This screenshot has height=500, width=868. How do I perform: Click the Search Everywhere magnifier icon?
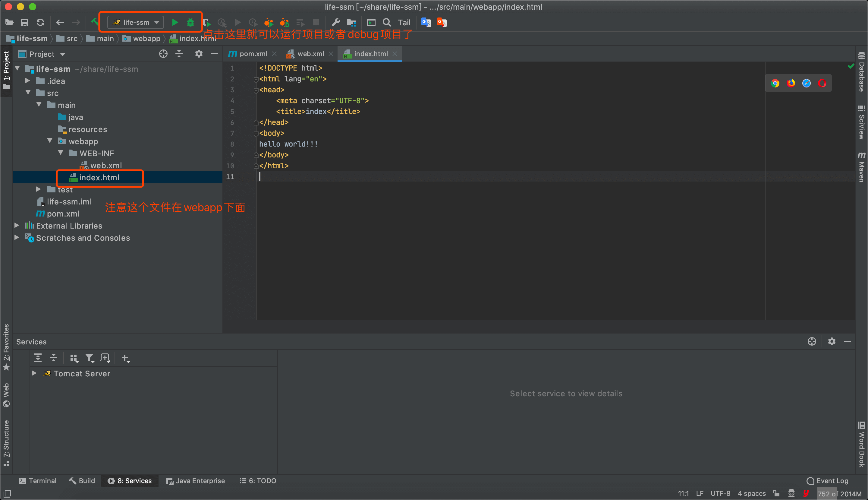click(x=387, y=23)
